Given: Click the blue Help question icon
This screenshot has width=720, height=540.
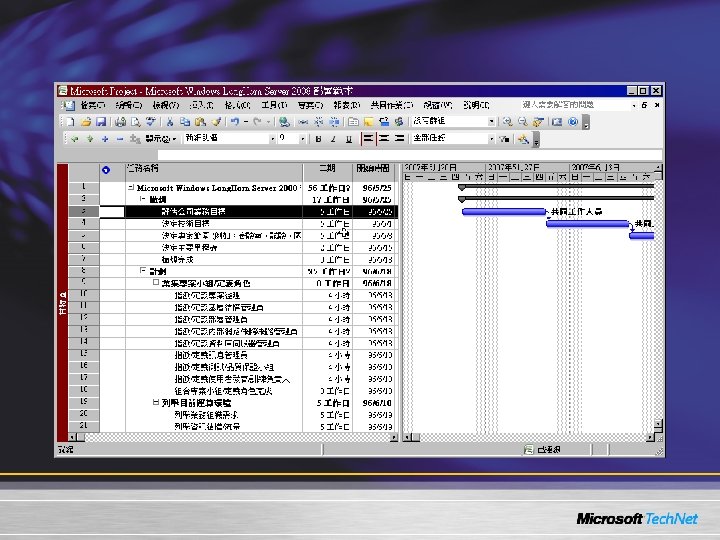Looking at the screenshot, I should 573,122.
